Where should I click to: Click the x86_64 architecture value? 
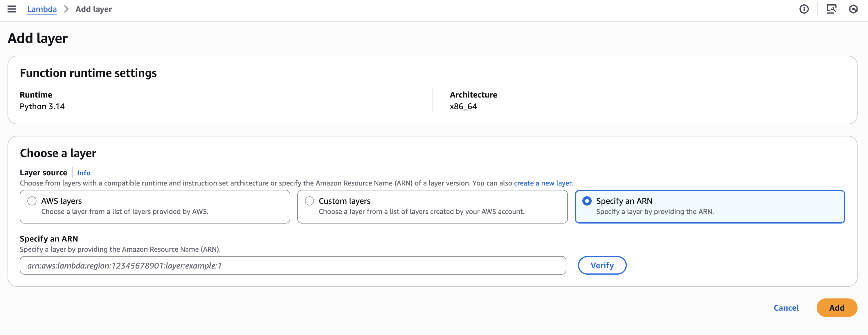click(x=463, y=107)
